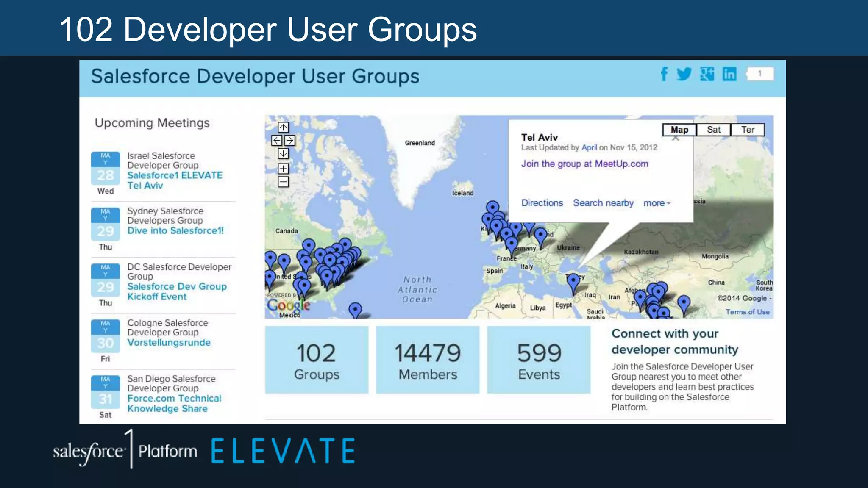This screenshot has width=868, height=488.
Task: Click Salesforce Developer User Groups page title
Action: pos(255,77)
